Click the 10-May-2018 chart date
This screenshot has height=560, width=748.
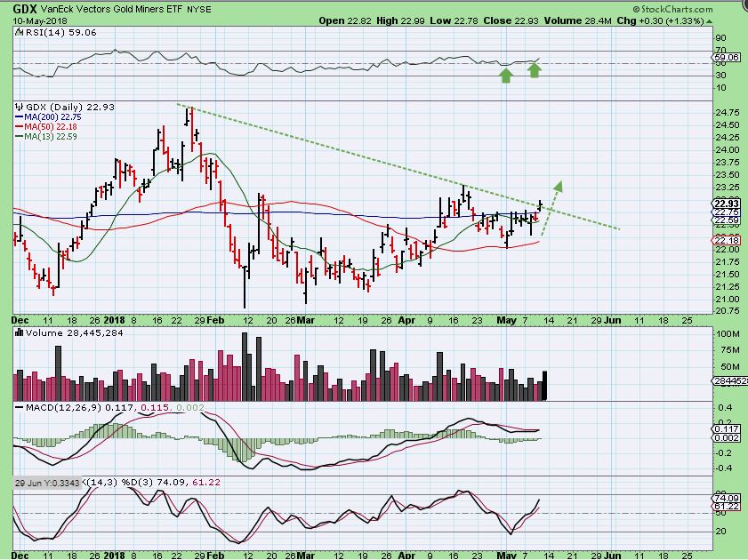[x=40, y=21]
